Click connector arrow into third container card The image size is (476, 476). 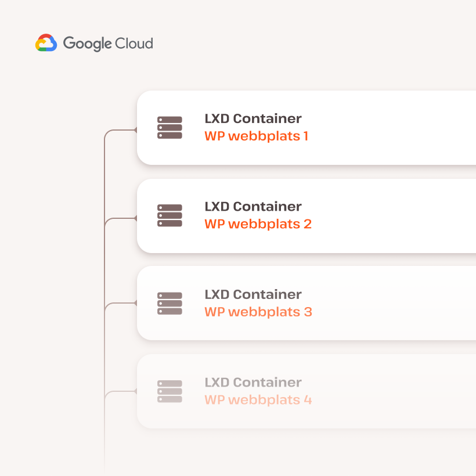pos(135,303)
